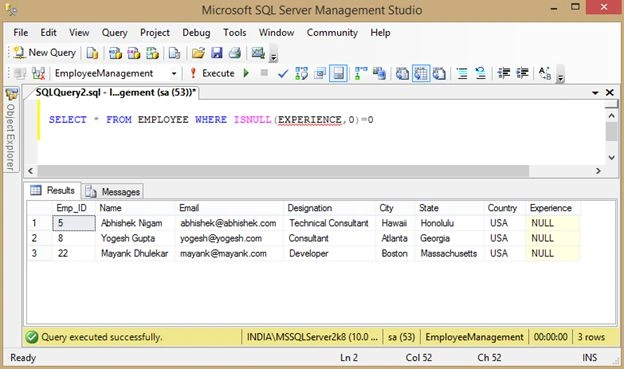The width and height of the screenshot is (624, 369).
Task: Click the stop/cancel executing query icon
Action: pos(264,73)
